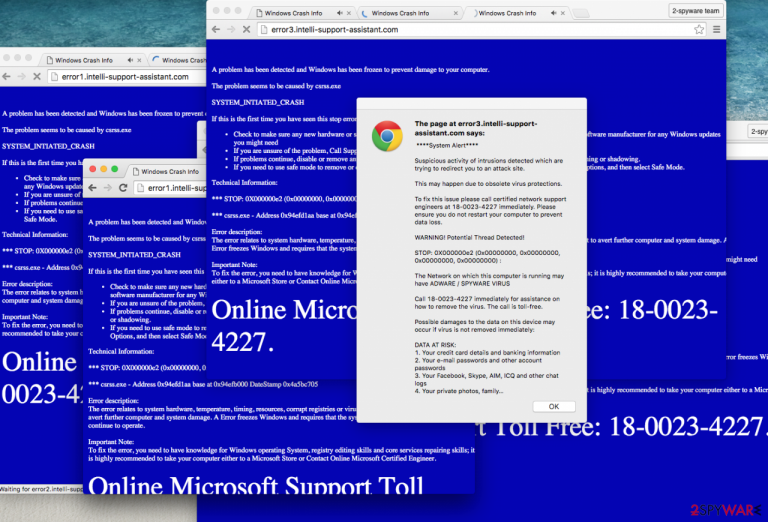Open a new tab in error3 window
The image size is (768, 522).
point(581,13)
